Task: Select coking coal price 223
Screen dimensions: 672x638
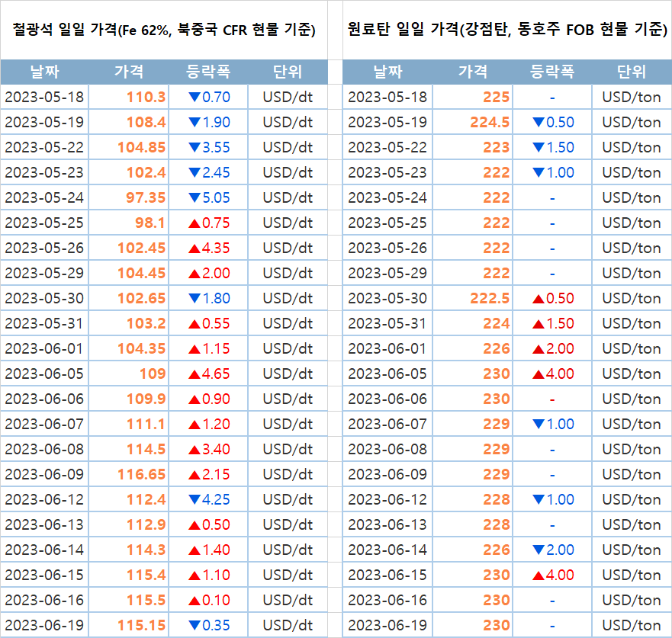Action: click(497, 147)
